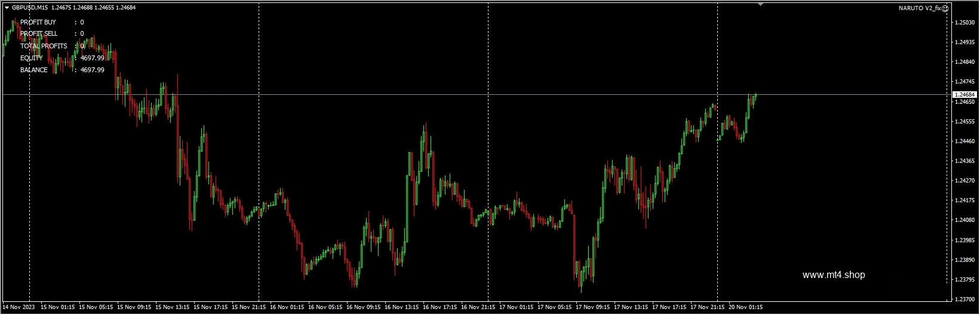Click the 1.24460 price scale label
Image resolution: width=980 pixels, height=315 pixels.
(965, 141)
